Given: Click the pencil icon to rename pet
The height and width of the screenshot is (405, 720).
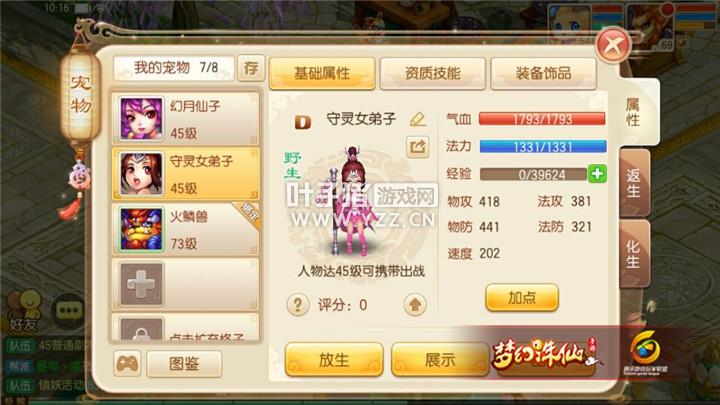Looking at the screenshot, I should tap(417, 119).
